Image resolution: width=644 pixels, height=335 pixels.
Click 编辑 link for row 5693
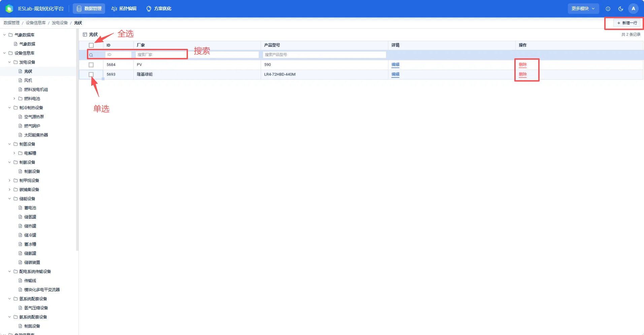coord(395,74)
